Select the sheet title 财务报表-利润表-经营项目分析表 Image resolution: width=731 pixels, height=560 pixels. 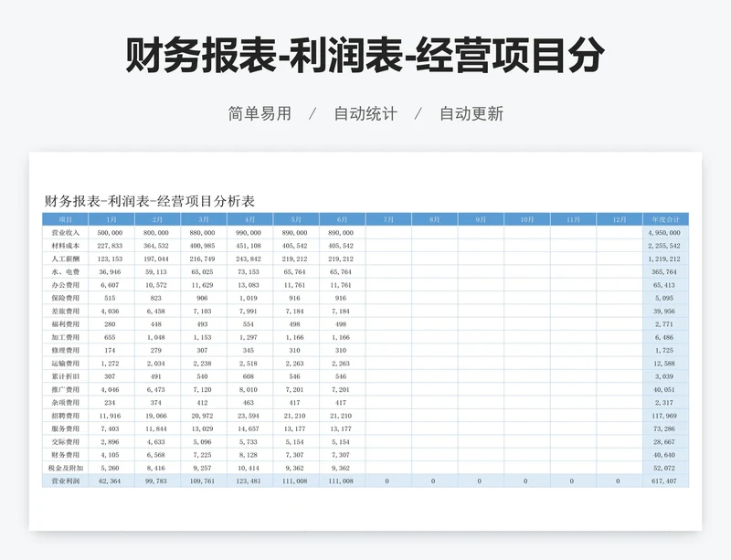click(x=150, y=201)
